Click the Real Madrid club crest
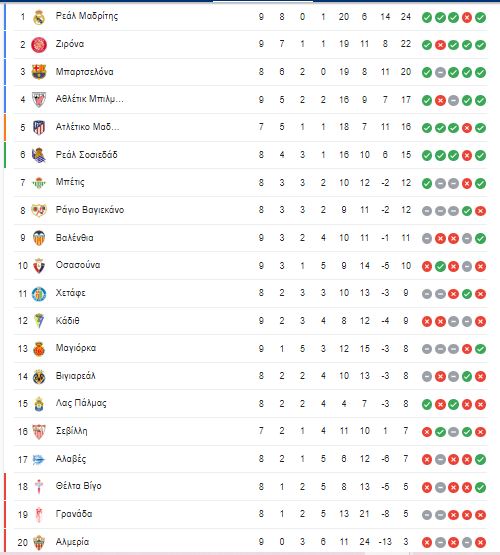The image size is (500, 555). point(39,17)
